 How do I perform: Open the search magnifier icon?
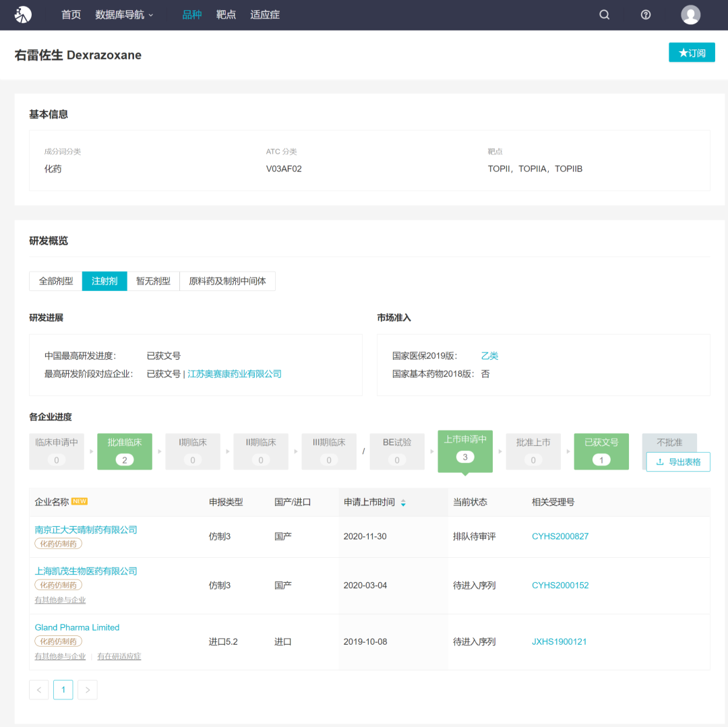(x=604, y=15)
